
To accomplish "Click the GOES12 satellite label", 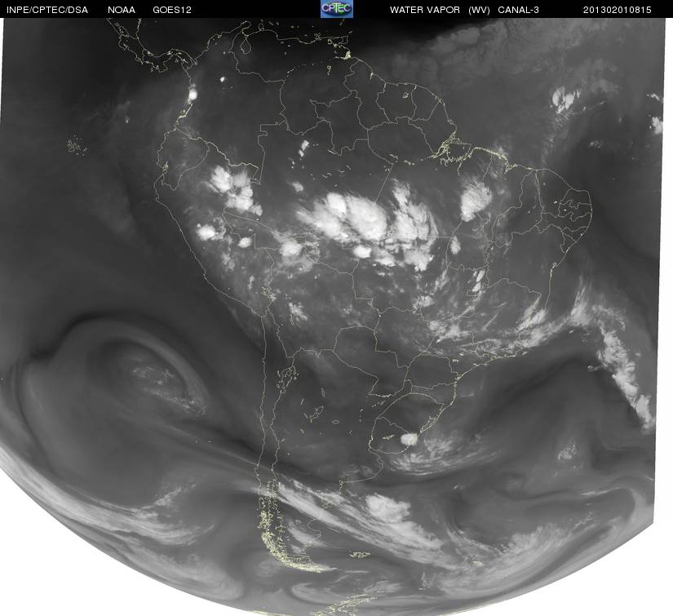I will pos(172,10).
